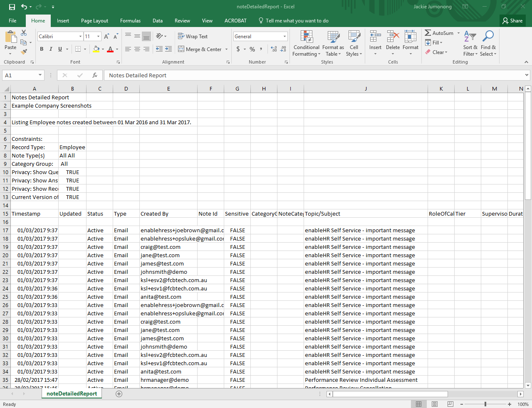Open the font size 11 dropdown
The width and height of the screenshot is (532, 408).
point(99,37)
